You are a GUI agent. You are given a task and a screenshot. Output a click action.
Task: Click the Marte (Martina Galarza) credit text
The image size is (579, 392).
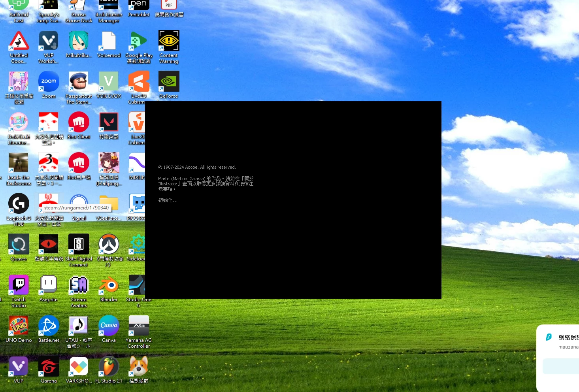(x=206, y=184)
